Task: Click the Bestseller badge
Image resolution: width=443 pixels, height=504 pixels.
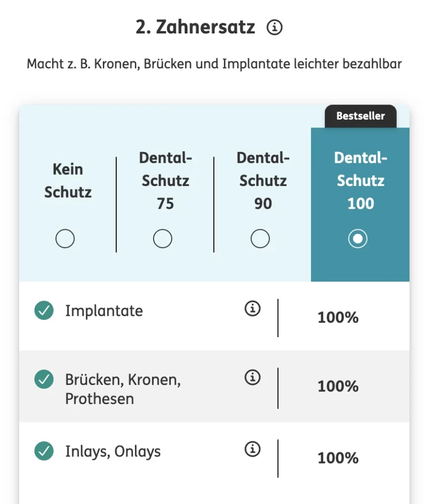Action: pyautogui.click(x=361, y=116)
